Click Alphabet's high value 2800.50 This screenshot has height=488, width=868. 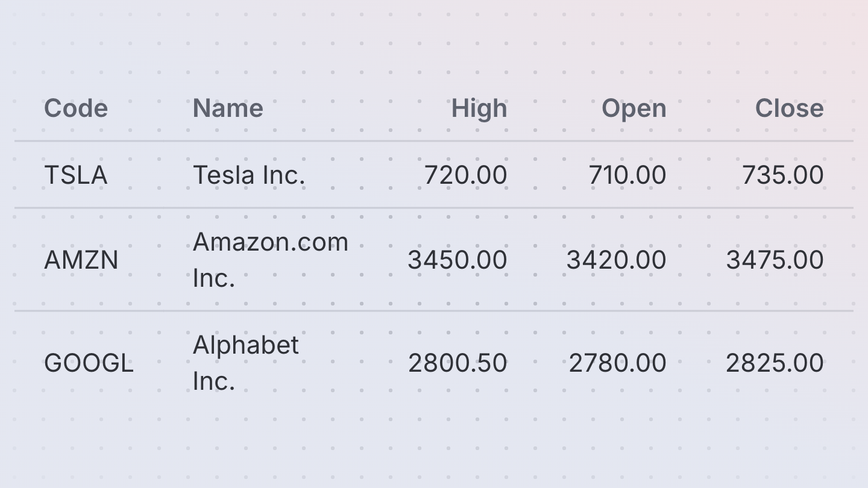458,363
